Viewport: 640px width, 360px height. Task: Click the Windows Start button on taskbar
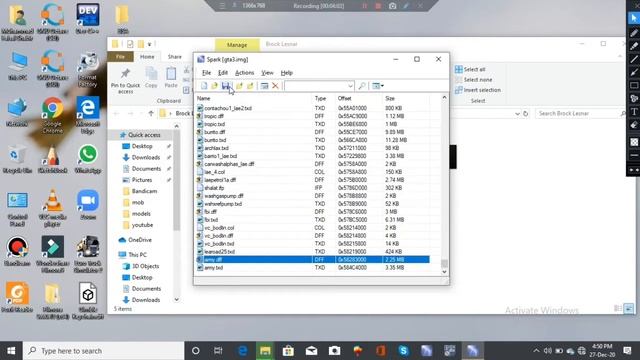click(11, 351)
